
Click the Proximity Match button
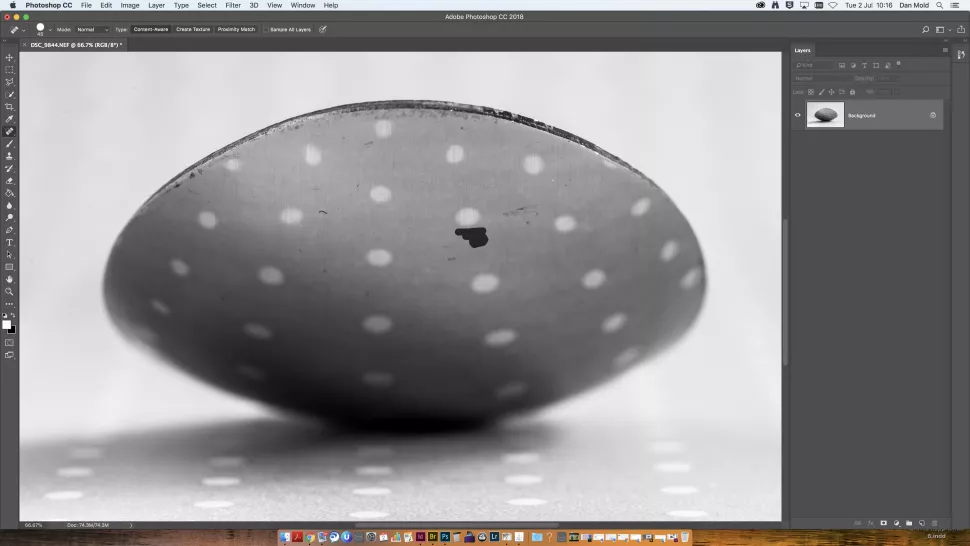coord(236,30)
